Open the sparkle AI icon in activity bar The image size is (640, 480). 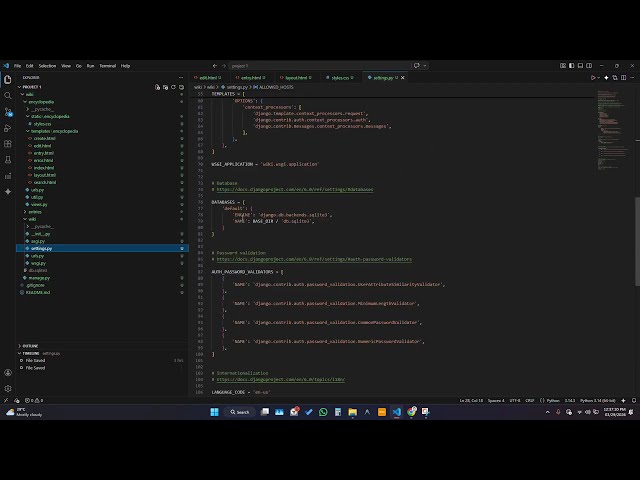[8, 191]
